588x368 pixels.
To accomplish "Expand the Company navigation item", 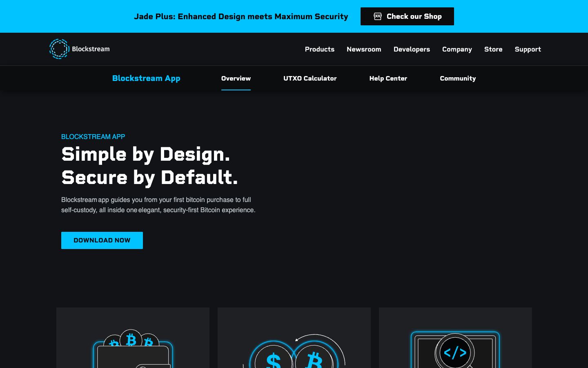I will 457,49.
